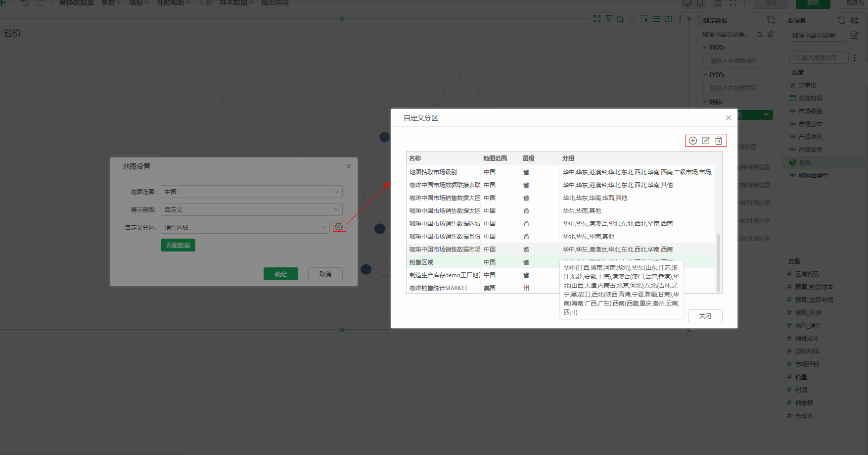This screenshot has height=455, width=868.
Task: Click the chart export icon
Action: coord(668,19)
